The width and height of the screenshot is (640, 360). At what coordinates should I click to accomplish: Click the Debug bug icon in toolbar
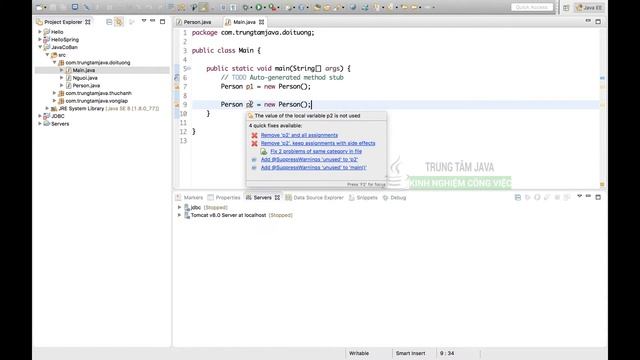click(x=246, y=7)
